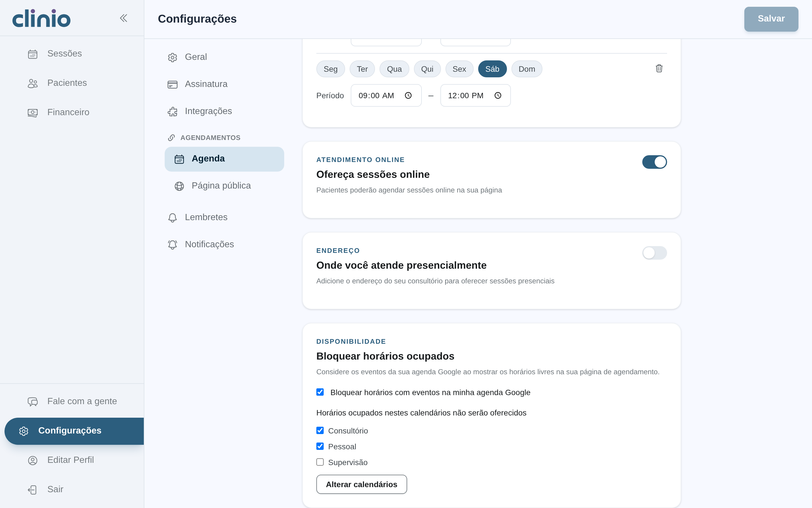Open clock picker for 09:00 AM start time
Viewport: 812px width, 508px height.
(408, 96)
